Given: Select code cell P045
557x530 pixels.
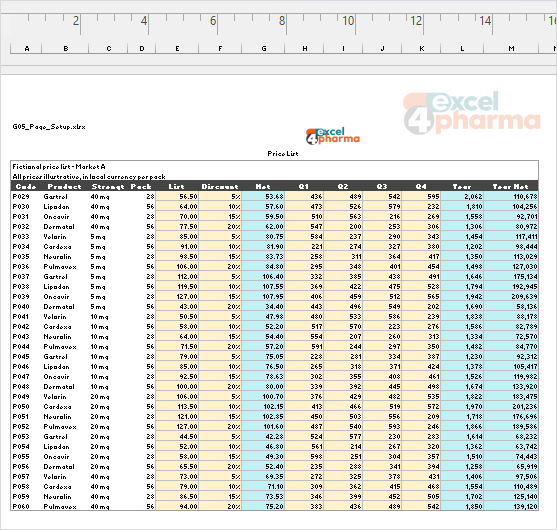Looking at the screenshot, I should coord(26,356).
